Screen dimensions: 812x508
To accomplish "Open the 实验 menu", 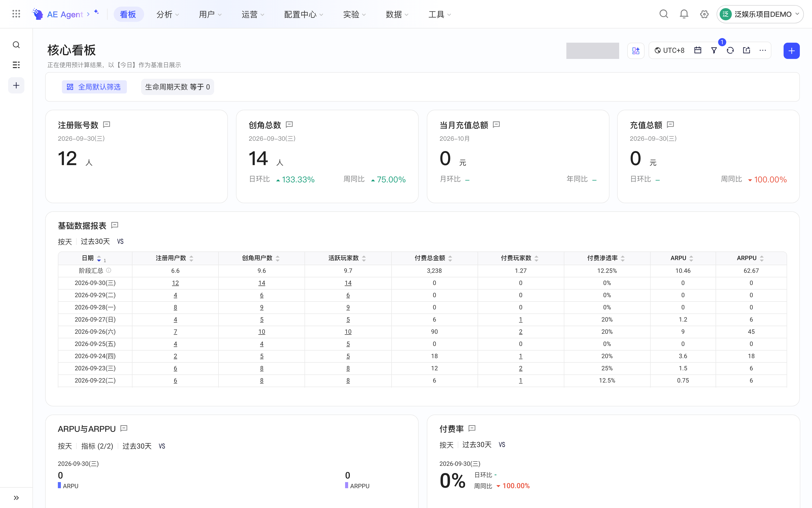I will [354, 14].
